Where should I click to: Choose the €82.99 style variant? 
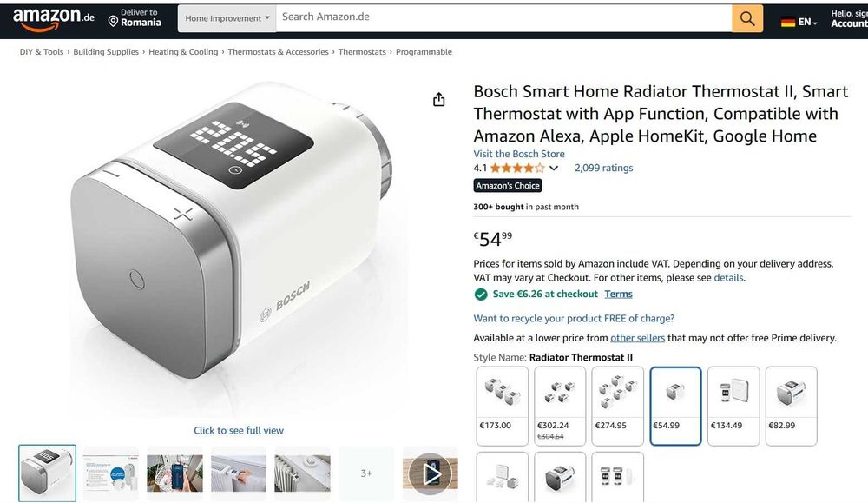[791, 406]
